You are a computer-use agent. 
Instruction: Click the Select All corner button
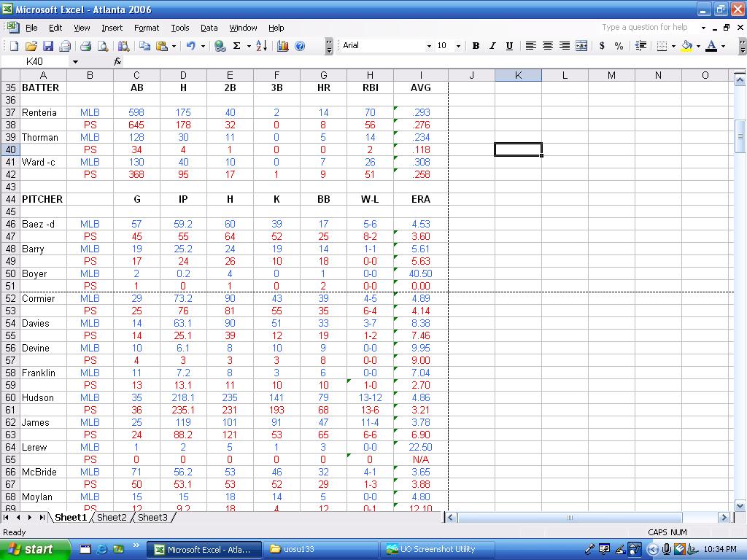tap(10, 75)
